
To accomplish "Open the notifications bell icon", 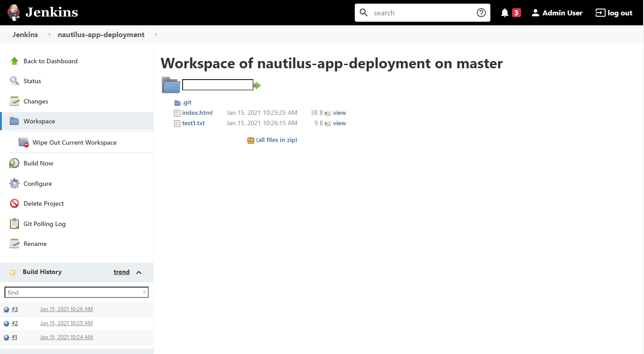I will (505, 13).
